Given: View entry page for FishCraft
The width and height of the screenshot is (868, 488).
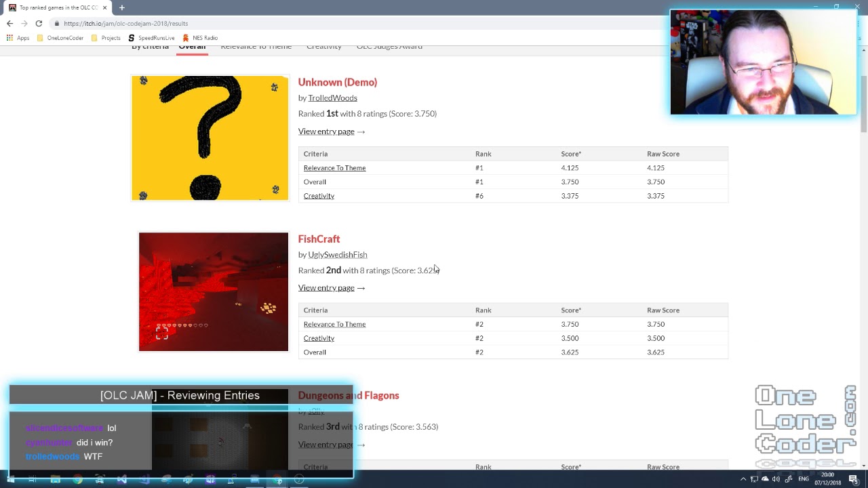Looking at the screenshot, I should tap(332, 288).
